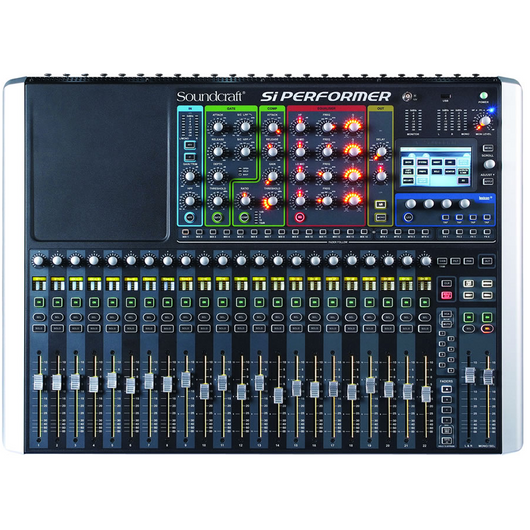Image resolution: width=530 pixels, height=530 pixels.
Task: Toggle the L&R master ON button
Action: tap(468, 317)
